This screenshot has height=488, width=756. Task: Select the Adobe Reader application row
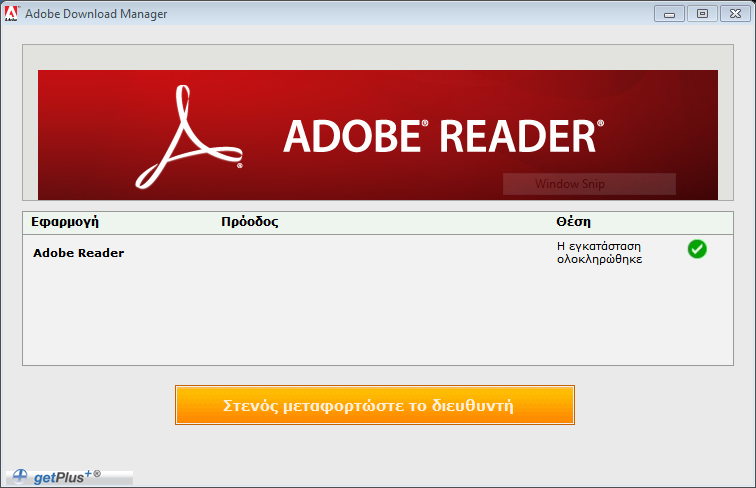tap(378, 253)
